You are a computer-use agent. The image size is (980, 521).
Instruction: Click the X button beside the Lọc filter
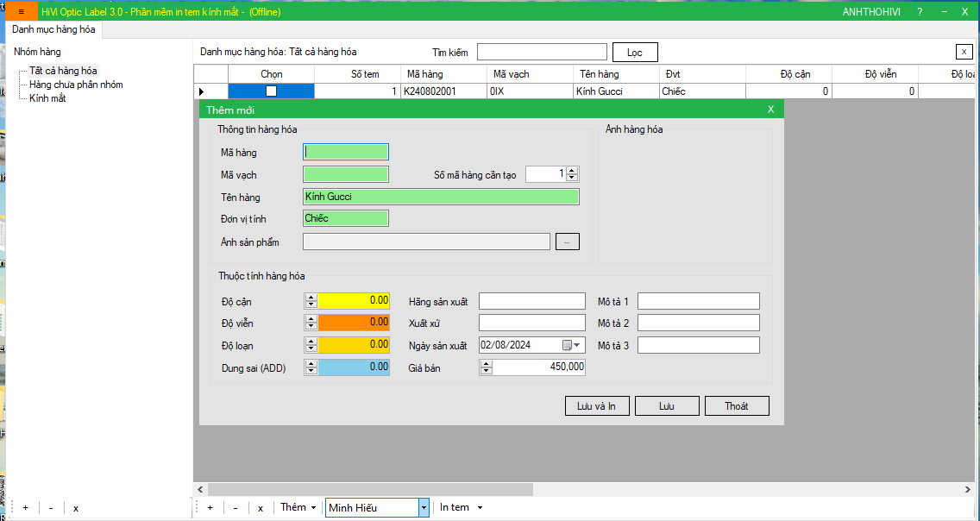pos(964,52)
